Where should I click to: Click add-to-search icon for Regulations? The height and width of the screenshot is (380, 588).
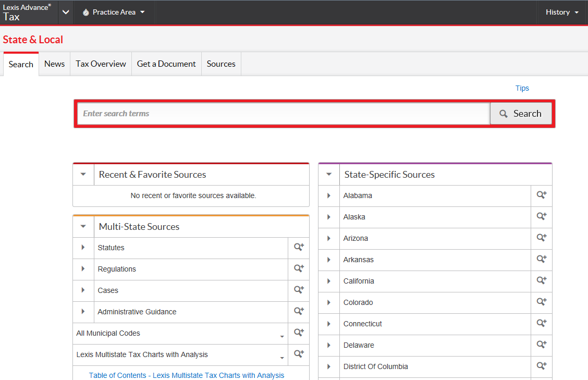click(x=299, y=269)
